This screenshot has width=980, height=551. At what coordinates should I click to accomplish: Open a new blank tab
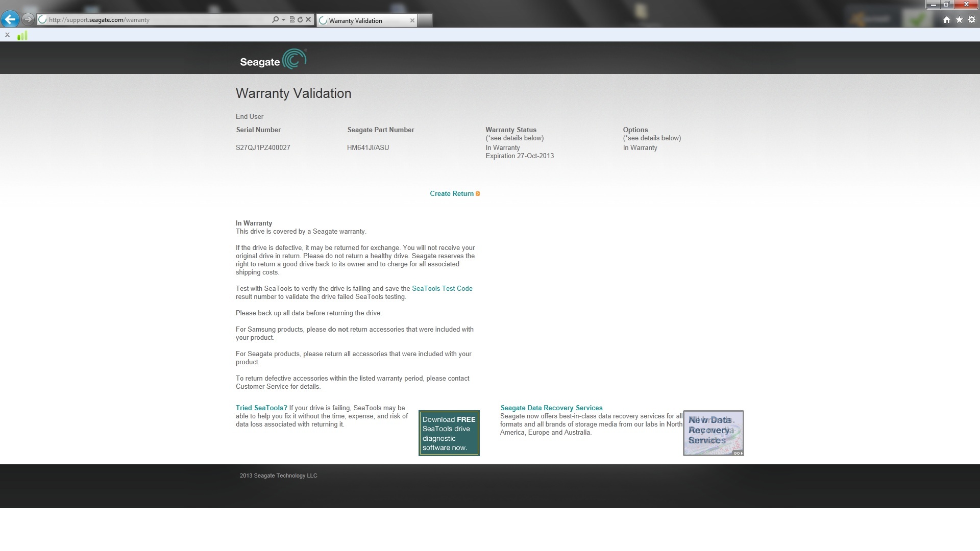pos(425,20)
